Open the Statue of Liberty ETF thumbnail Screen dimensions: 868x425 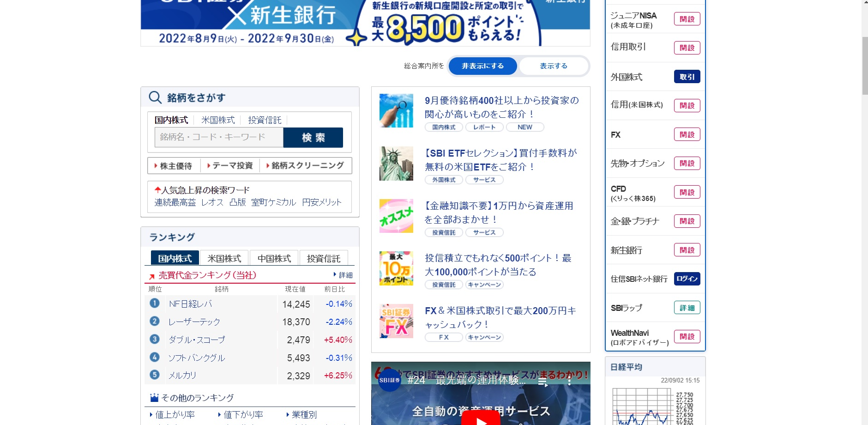tap(396, 164)
